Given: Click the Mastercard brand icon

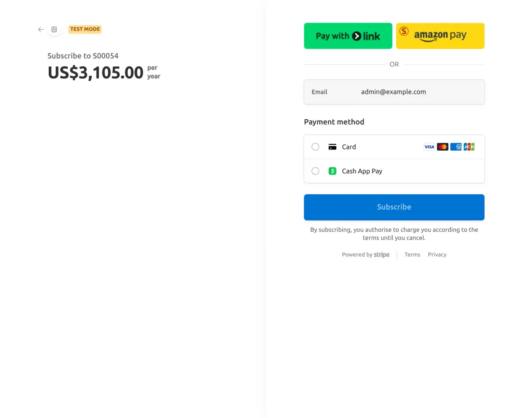Looking at the screenshot, I should 442,147.
